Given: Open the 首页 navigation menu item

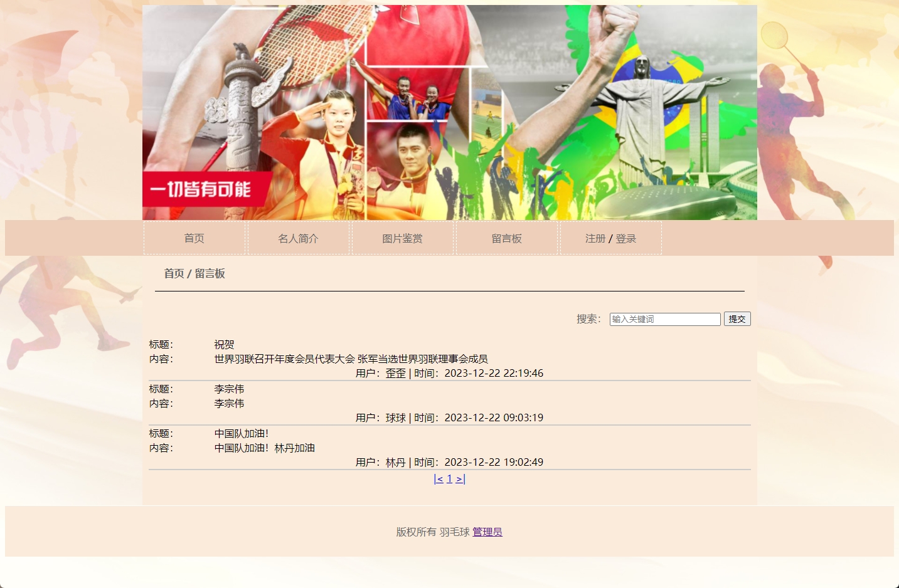Looking at the screenshot, I should 194,238.
